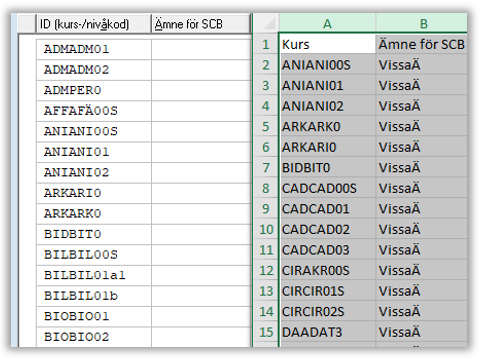Click Excel cell 'CADCAD01'
Image resolution: width=481 pixels, height=361 pixels.
(x=327, y=209)
